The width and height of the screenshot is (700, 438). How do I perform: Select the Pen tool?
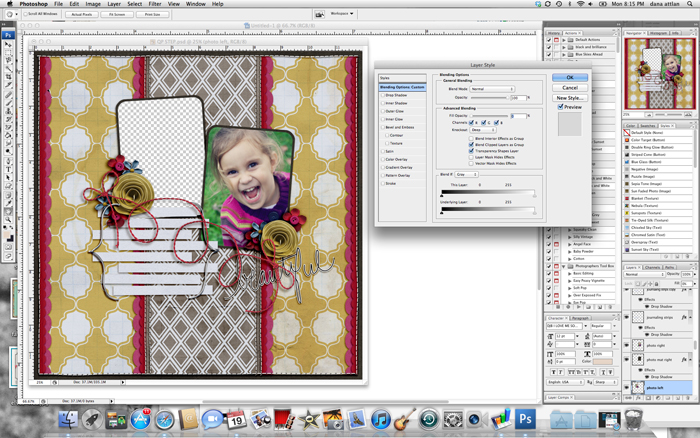click(x=8, y=161)
